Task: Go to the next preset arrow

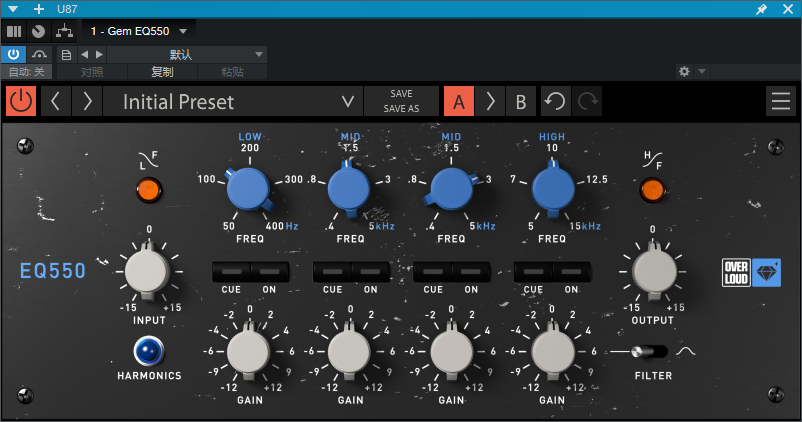Action: [x=87, y=101]
